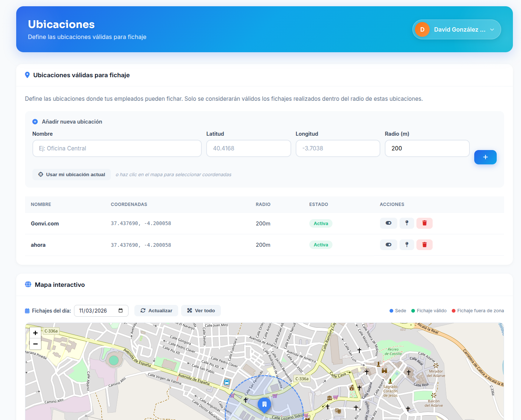The width and height of the screenshot is (521, 420).
Task: Focus the Longitud input field
Action: pos(338,149)
